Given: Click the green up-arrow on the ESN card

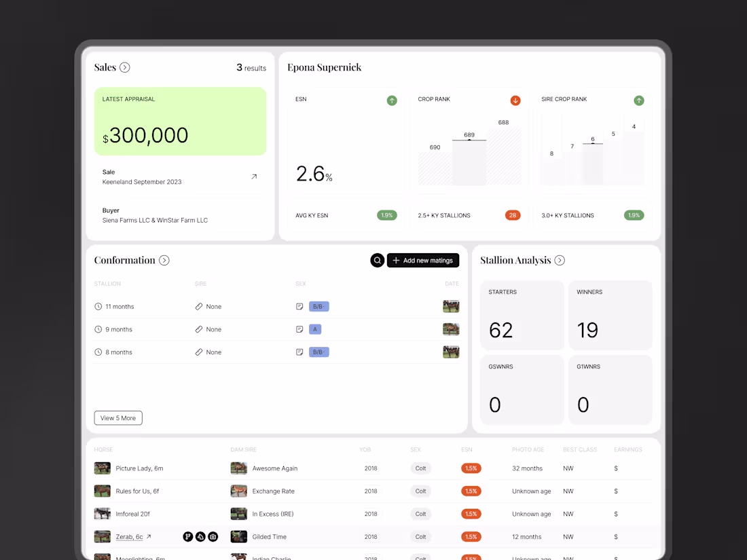Looking at the screenshot, I should coord(392,100).
